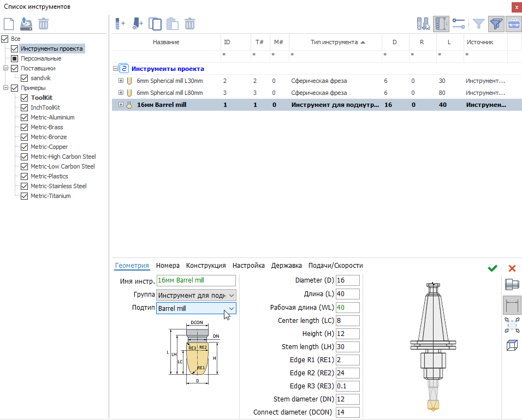Toggle the dimension lines preview icon

[512, 305]
